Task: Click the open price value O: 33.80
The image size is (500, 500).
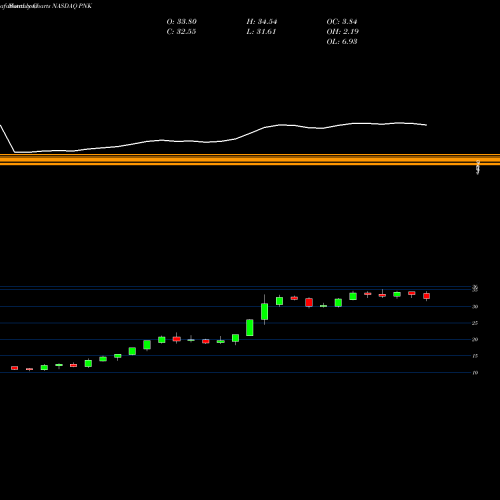Action: point(182,22)
